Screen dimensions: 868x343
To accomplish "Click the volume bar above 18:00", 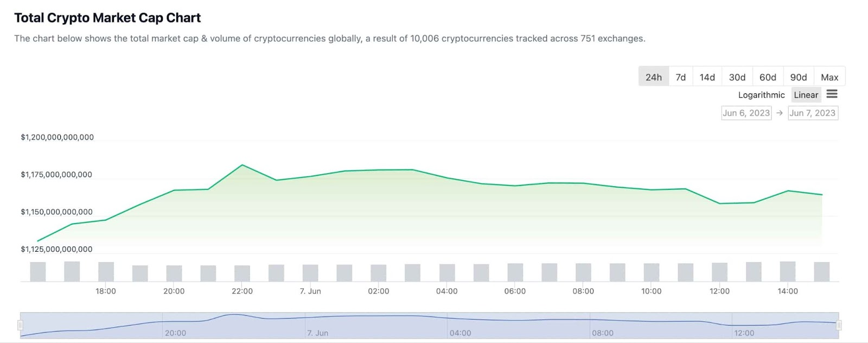I will [x=106, y=271].
